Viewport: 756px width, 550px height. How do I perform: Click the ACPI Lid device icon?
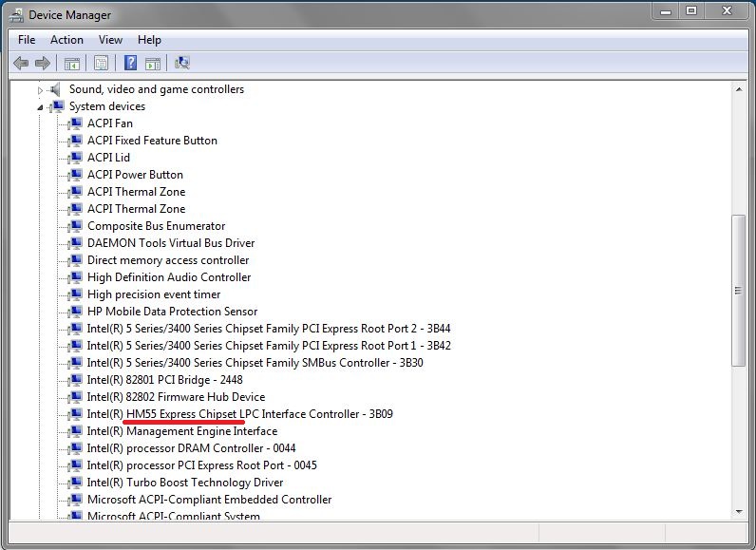pos(75,158)
